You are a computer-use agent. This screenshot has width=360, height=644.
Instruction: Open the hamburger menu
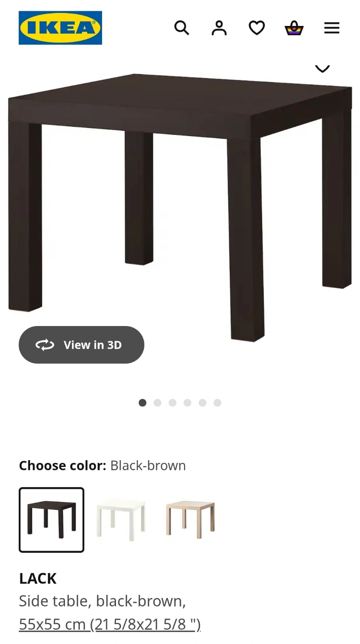tap(332, 28)
